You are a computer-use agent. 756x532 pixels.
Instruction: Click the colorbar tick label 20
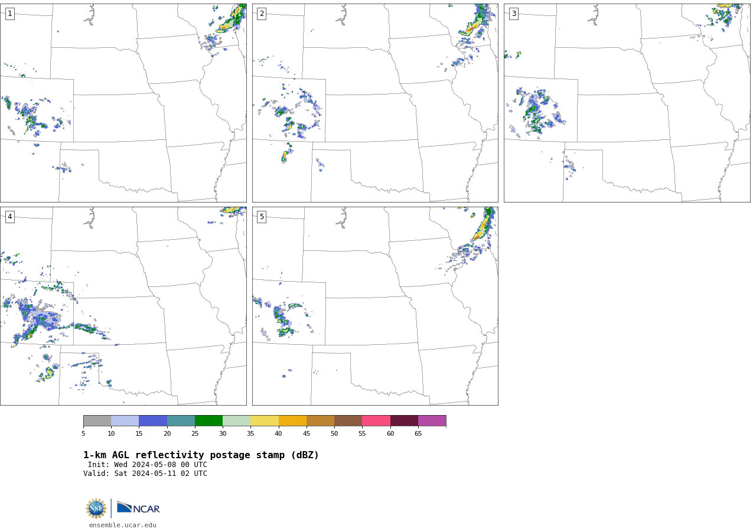click(167, 434)
